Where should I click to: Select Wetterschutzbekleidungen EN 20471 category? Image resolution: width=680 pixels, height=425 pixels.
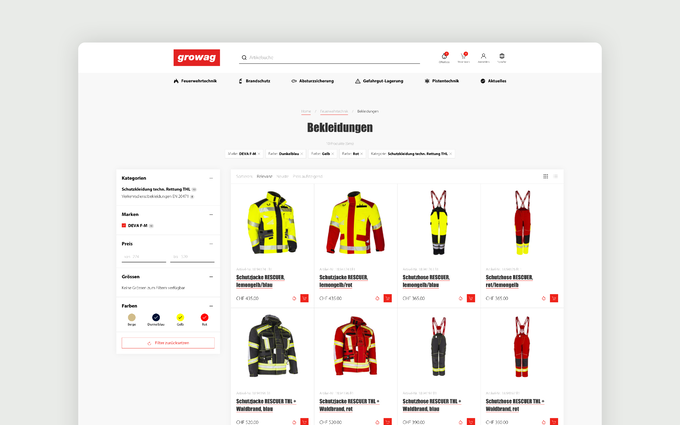[x=154, y=196]
